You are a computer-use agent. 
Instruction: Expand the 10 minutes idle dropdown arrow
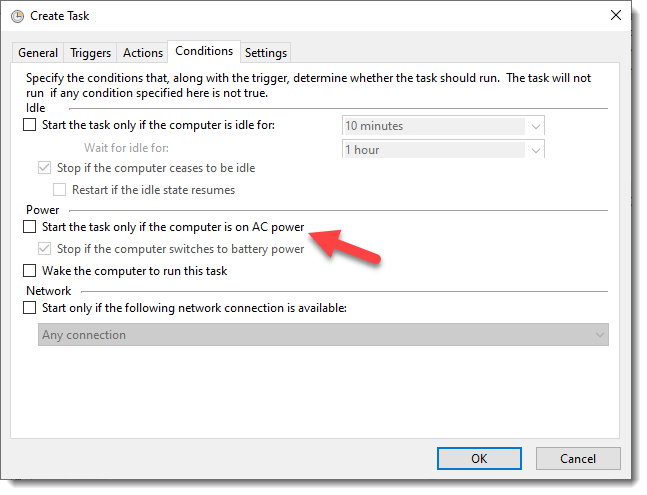[536, 126]
